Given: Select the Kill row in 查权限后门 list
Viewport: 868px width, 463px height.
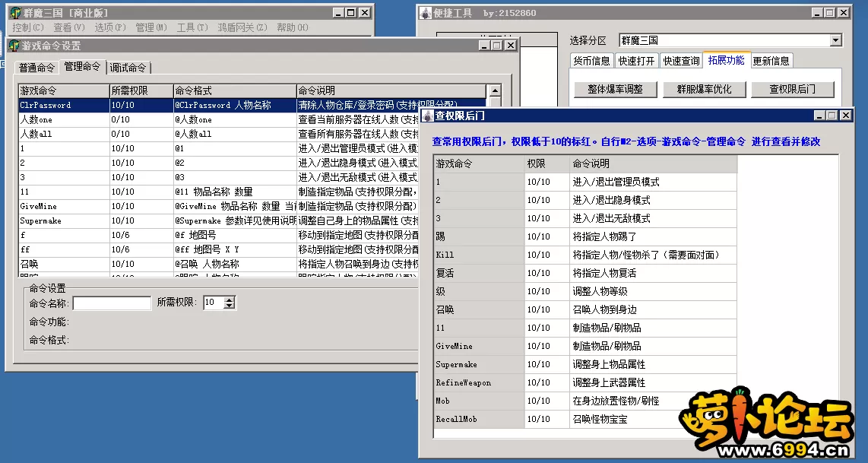Looking at the screenshot, I should tap(585, 255).
